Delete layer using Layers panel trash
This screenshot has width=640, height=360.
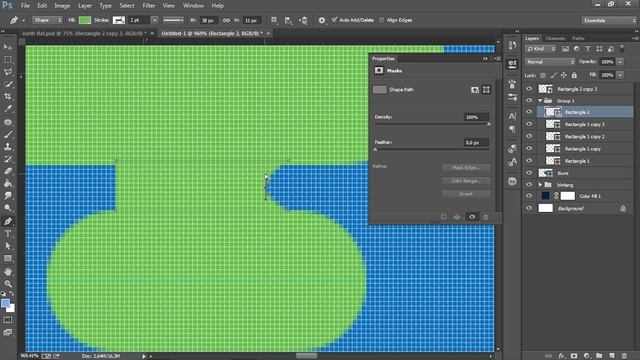[x=624, y=356]
